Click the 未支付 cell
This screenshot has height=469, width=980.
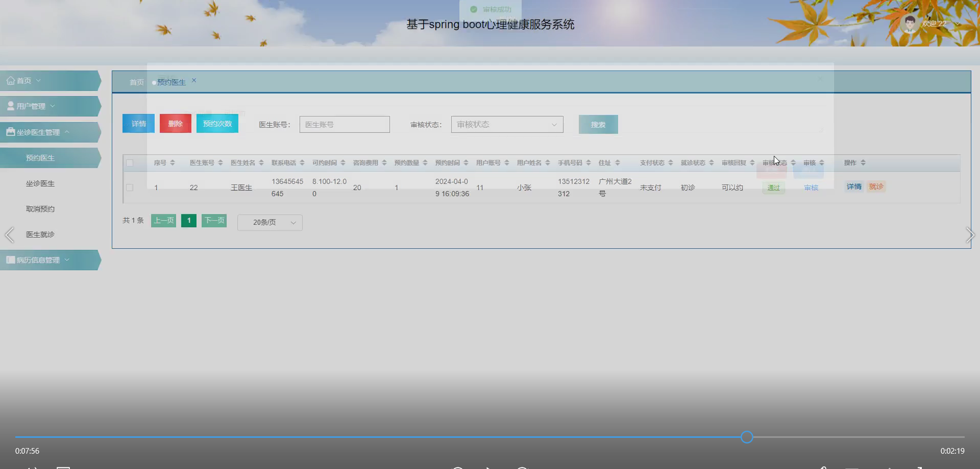651,187
